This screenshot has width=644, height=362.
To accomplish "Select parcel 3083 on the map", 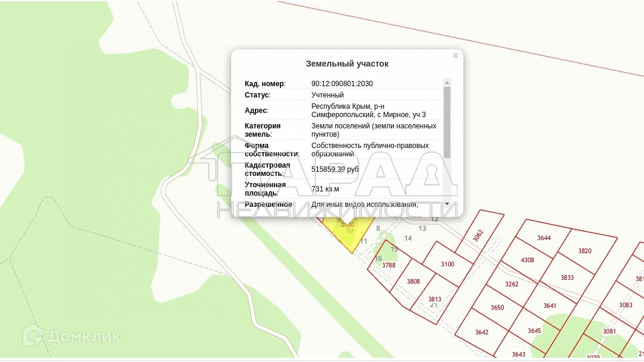I will tap(626, 305).
